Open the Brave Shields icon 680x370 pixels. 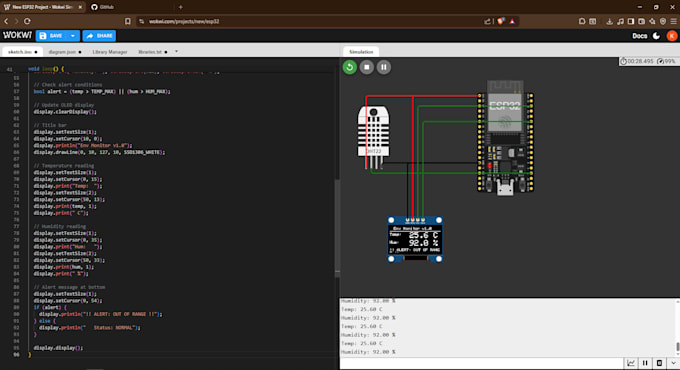(501, 21)
